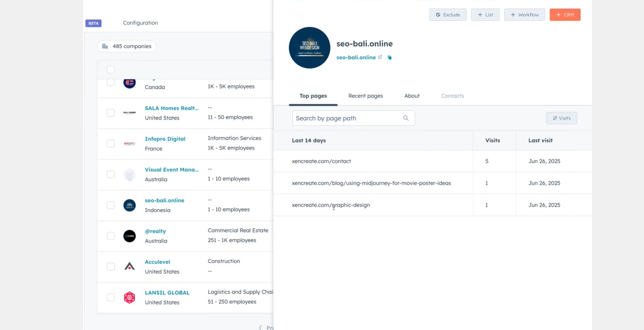Open the About tab
Viewport: 644px width, 330px height.
point(411,96)
